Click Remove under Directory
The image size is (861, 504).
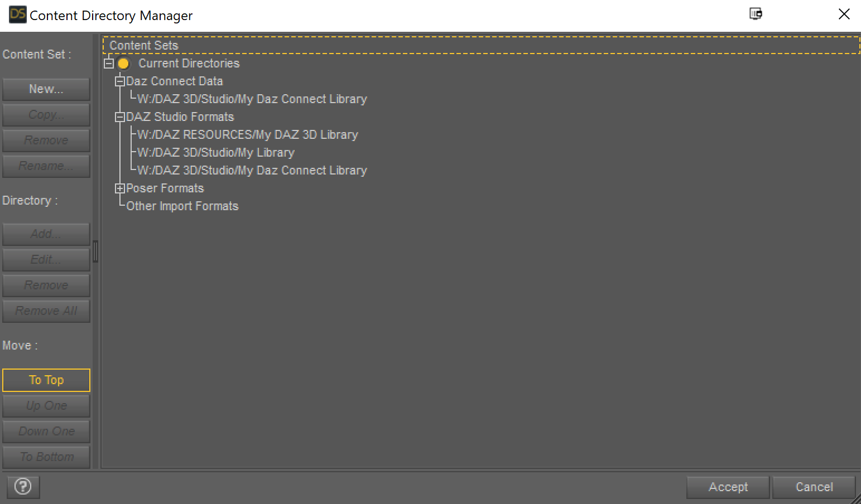pos(46,285)
